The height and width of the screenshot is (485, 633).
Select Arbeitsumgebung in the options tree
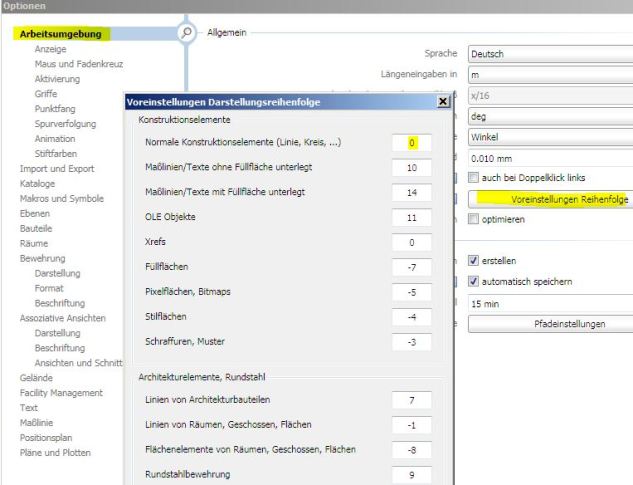click(61, 34)
